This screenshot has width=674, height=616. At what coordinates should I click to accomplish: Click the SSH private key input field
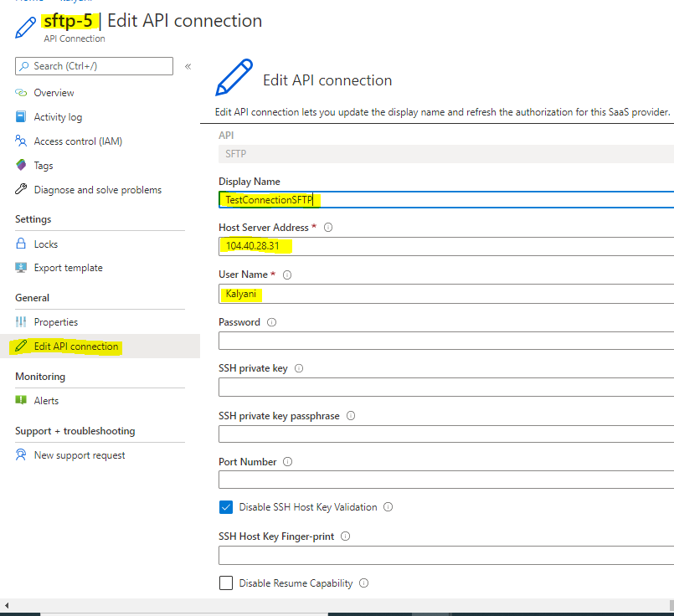446,387
